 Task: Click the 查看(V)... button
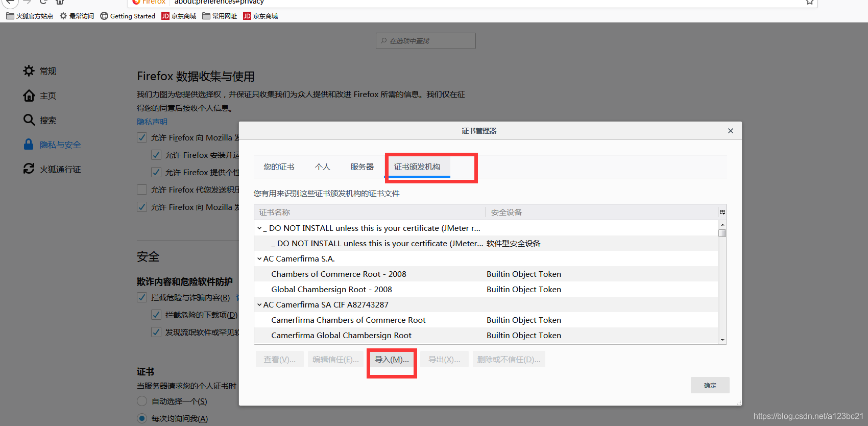(x=280, y=359)
